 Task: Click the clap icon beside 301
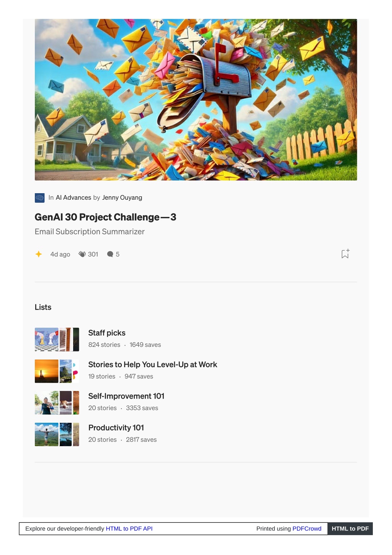[x=82, y=254]
